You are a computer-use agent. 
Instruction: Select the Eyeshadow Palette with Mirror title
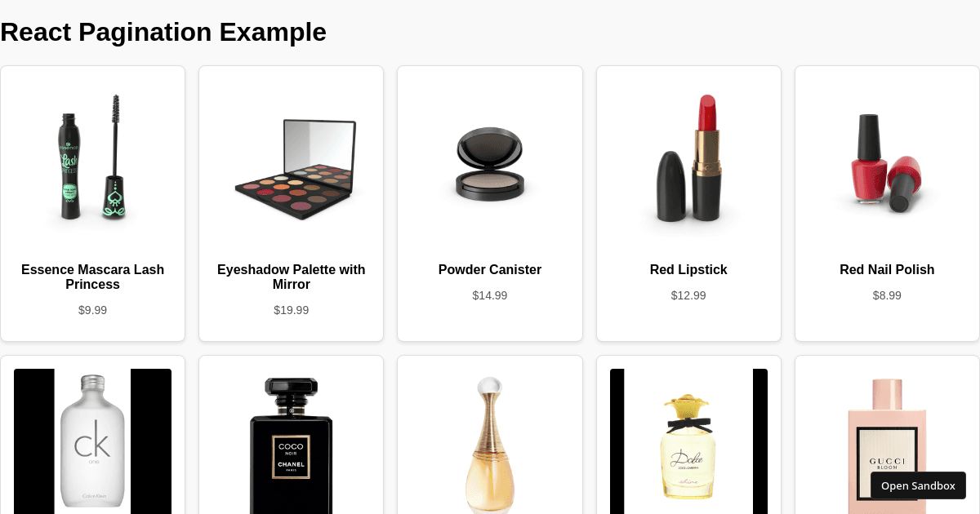[x=291, y=277]
